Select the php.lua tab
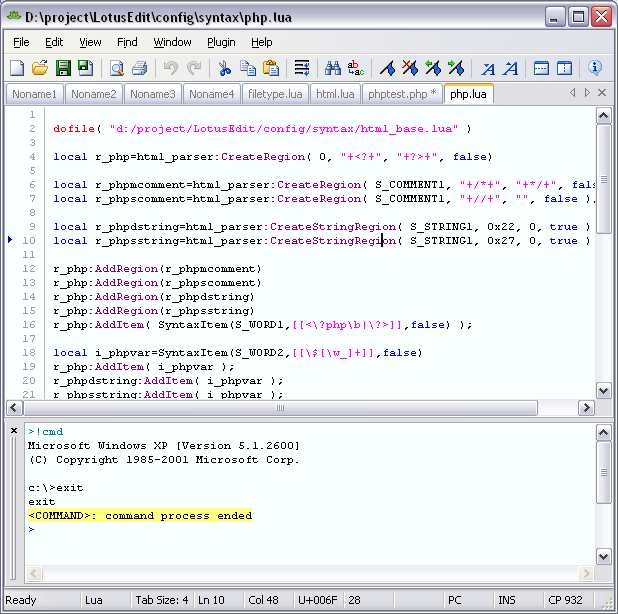 pos(468,94)
